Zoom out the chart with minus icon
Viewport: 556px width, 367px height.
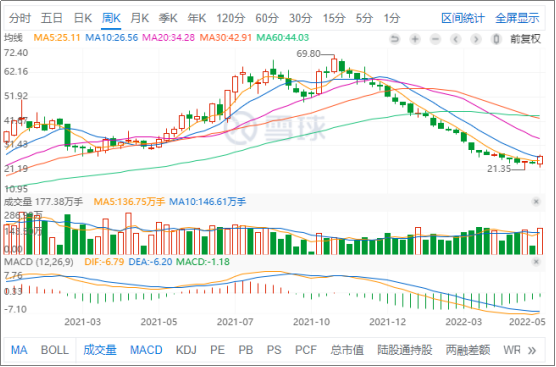[435, 39]
